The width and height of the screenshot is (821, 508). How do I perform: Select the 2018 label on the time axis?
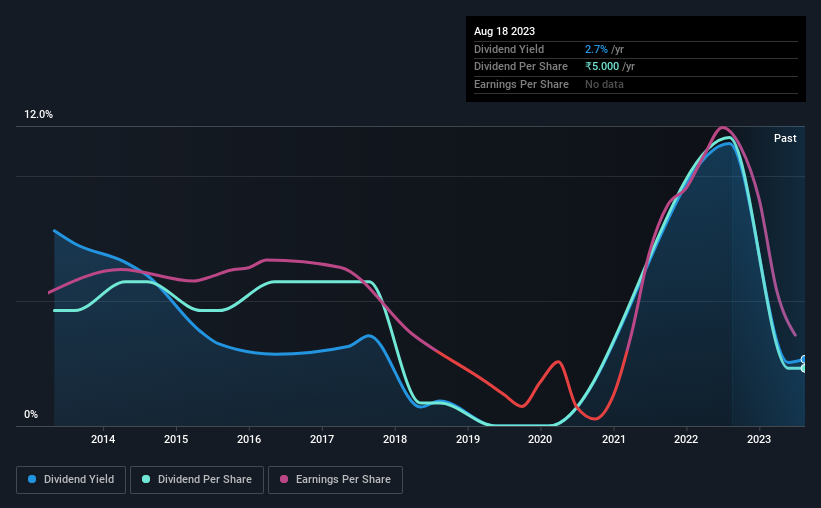coord(395,439)
